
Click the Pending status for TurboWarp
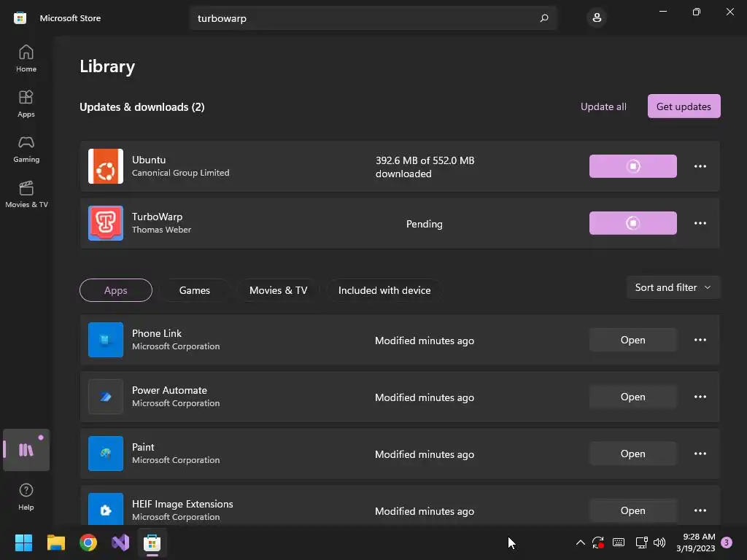click(x=424, y=224)
